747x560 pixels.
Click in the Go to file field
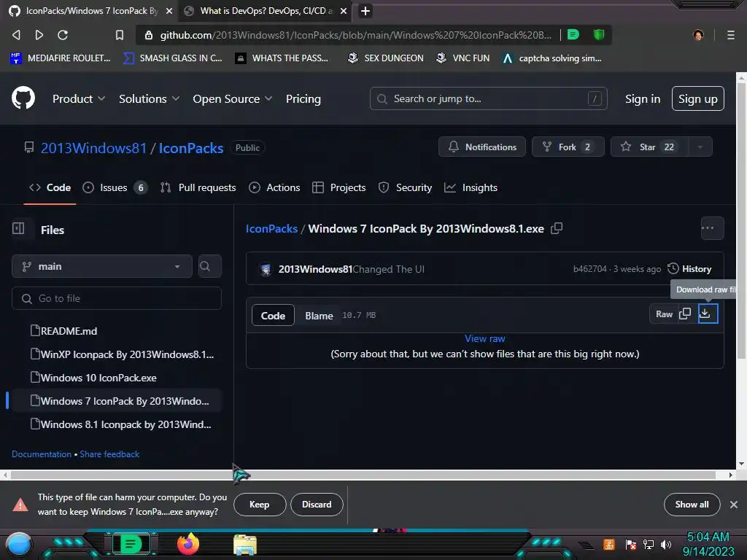click(x=117, y=298)
